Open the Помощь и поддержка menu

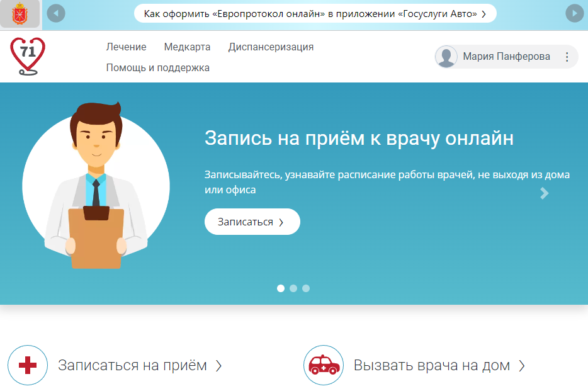point(157,67)
